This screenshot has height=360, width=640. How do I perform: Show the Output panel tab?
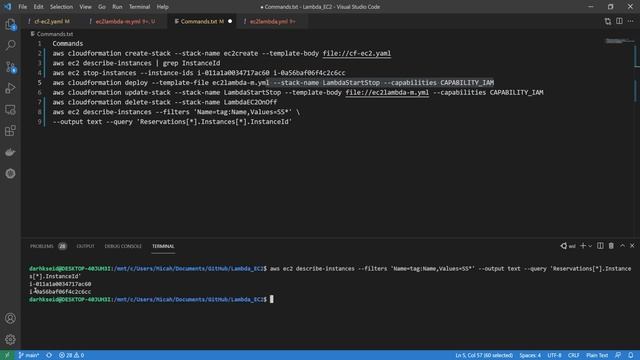point(85,246)
